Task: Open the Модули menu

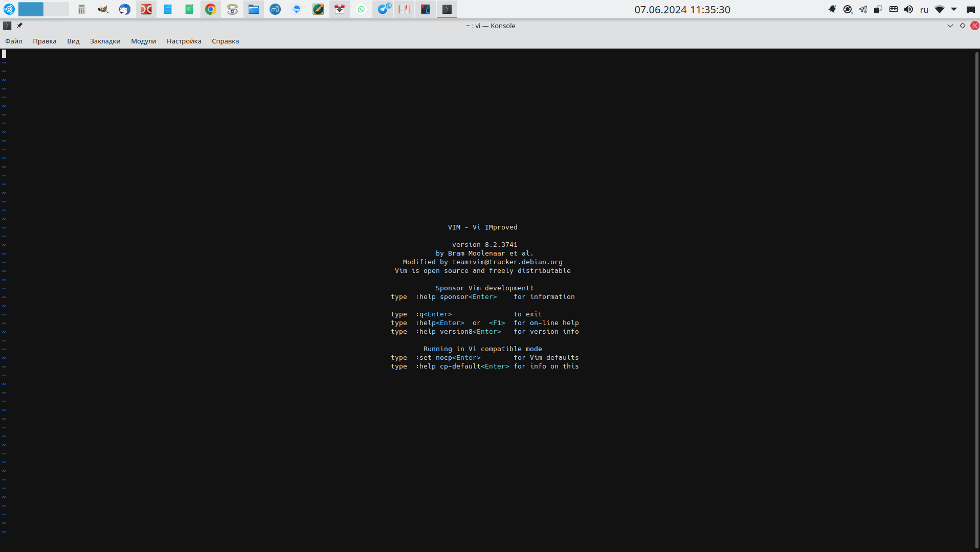Action: pyautogui.click(x=144, y=41)
